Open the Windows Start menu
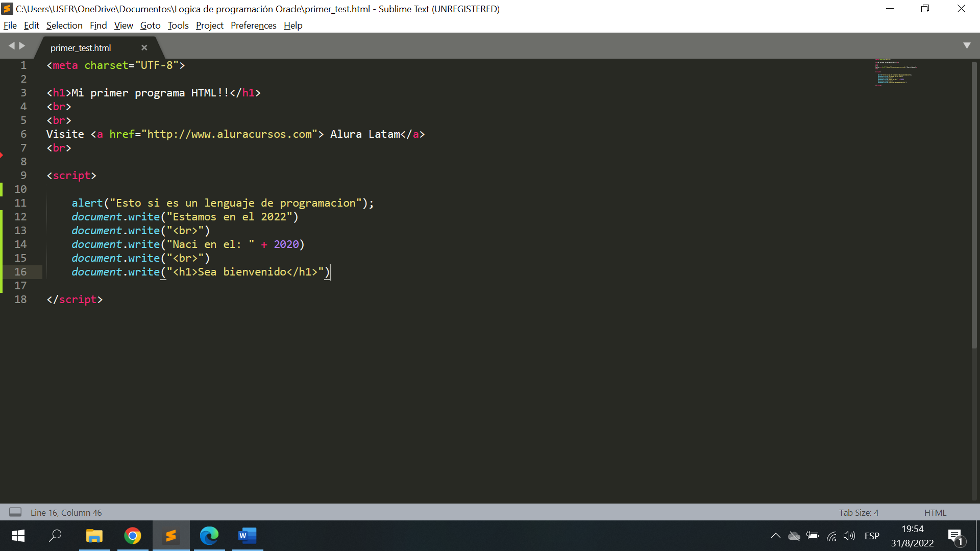This screenshot has height=551, width=980. [x=18, y=536]
